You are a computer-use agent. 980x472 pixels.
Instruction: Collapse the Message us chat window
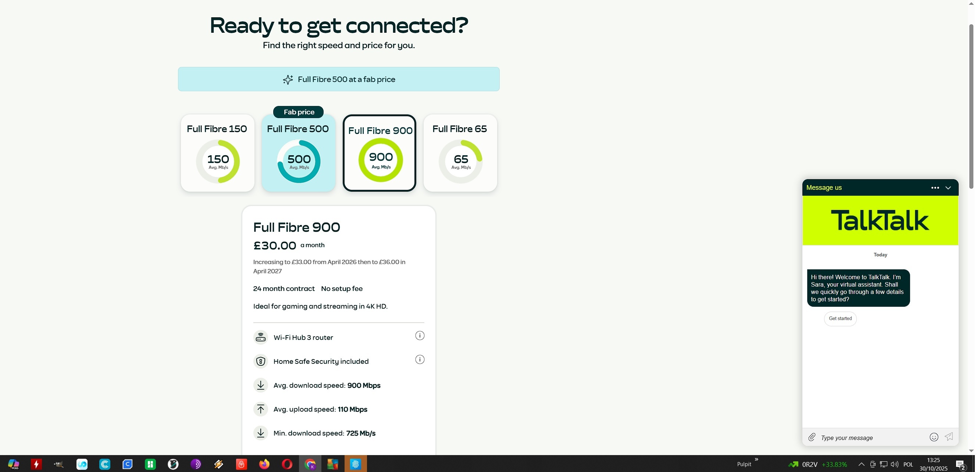pos(948,188)
